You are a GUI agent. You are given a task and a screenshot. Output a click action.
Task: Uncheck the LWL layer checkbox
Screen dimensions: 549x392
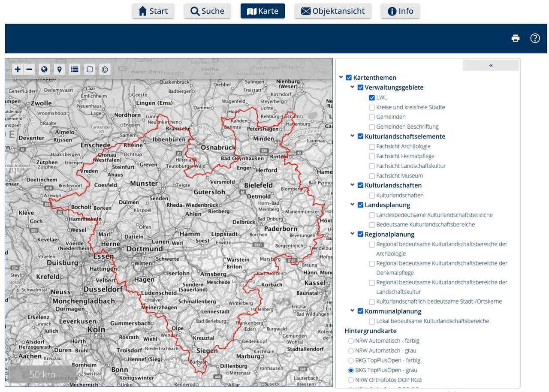point(372,98)
